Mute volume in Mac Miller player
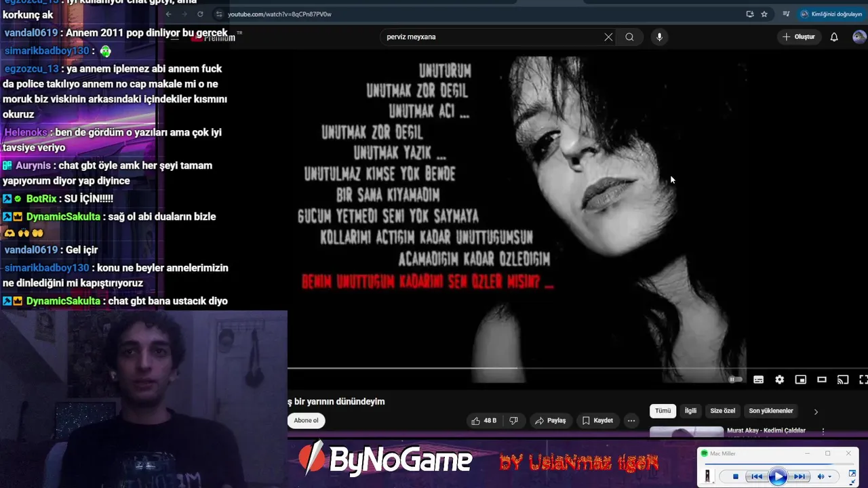Image resolution: width=868 pixels, height=488 pixels. pos(821,476)
